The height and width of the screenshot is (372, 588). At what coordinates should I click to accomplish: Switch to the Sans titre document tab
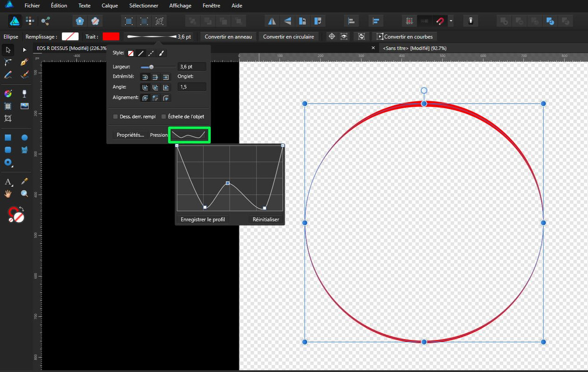click(414, 48)
